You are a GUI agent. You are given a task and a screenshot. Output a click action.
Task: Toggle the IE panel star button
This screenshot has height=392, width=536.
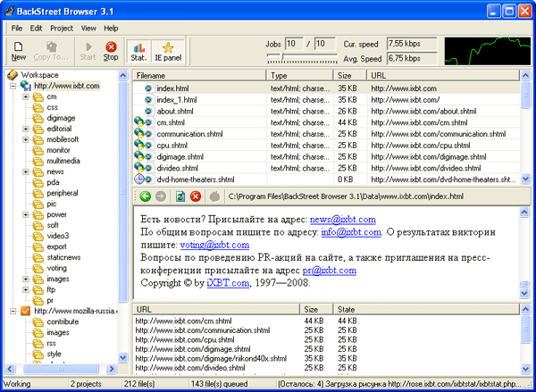point(167,50)
